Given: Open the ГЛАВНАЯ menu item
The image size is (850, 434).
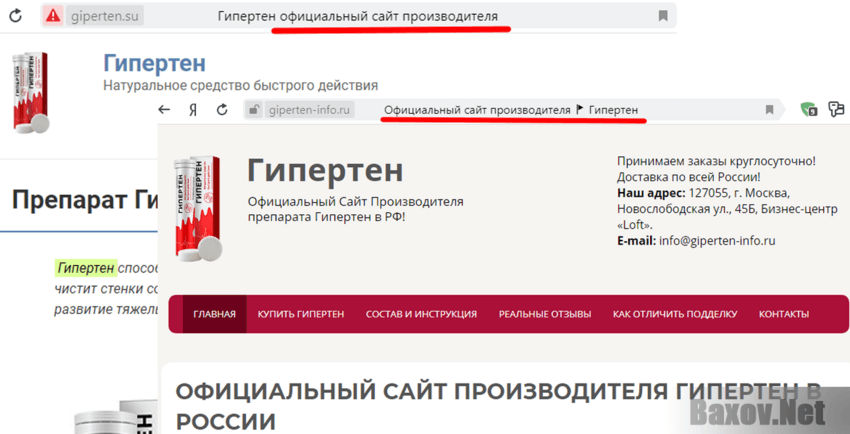Looking at the screenshot, I should (x=215, y=314).
